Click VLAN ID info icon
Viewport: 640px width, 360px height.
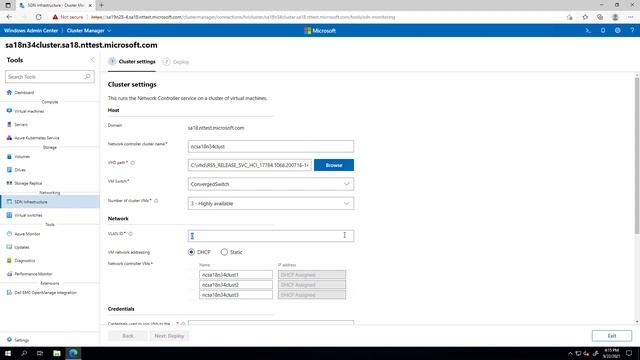click(x=131, y=234)
